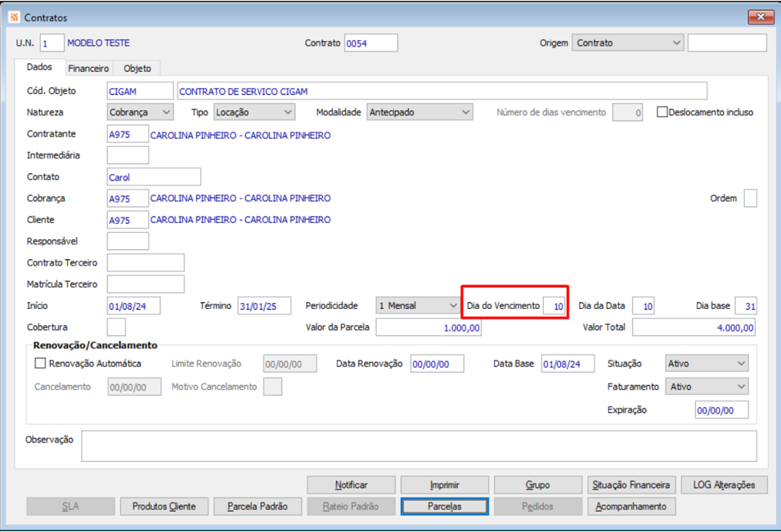Switch to the Objeto tab

point(137,69)
